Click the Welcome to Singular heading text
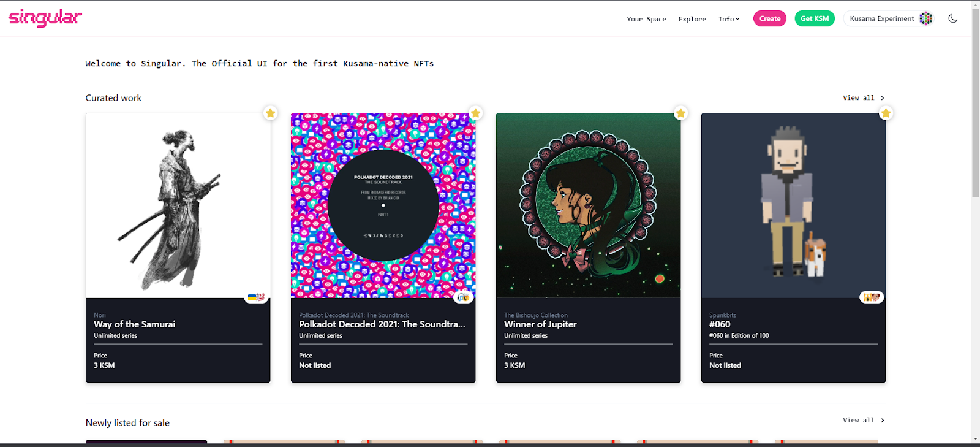This screenshot has height=447, width=980. tap(259, 64)
